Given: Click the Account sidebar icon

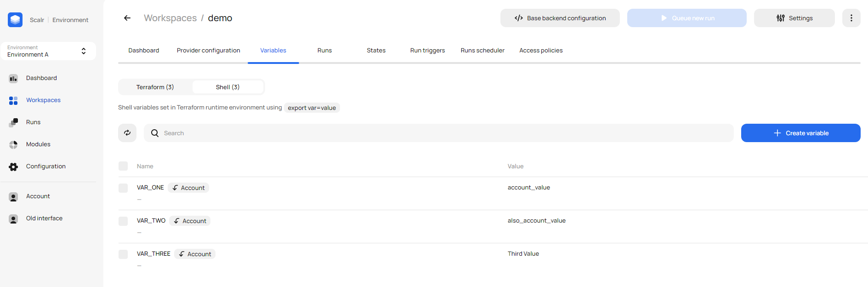Looking at the screenshot, I should pyautogui.click(x=13, y=197).
